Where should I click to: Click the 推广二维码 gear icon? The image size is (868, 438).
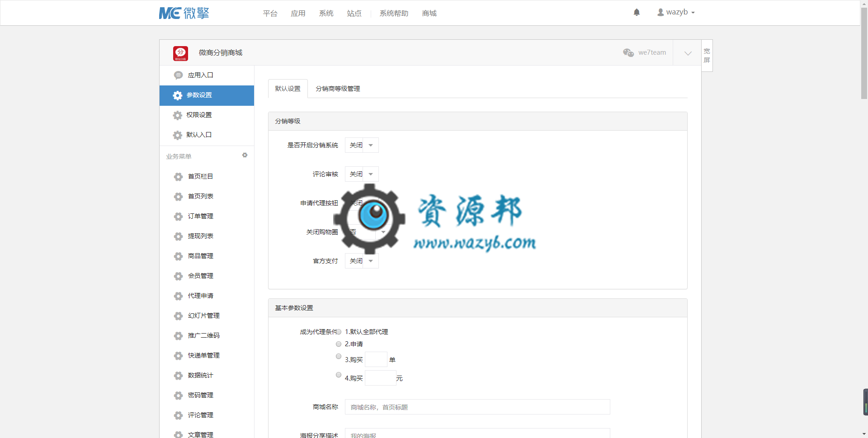point(178,336)
